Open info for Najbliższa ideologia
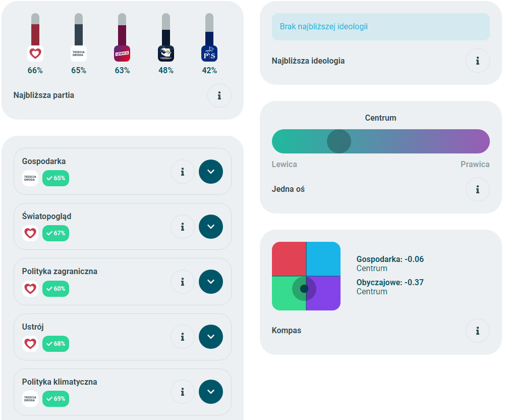 [477, 61]
